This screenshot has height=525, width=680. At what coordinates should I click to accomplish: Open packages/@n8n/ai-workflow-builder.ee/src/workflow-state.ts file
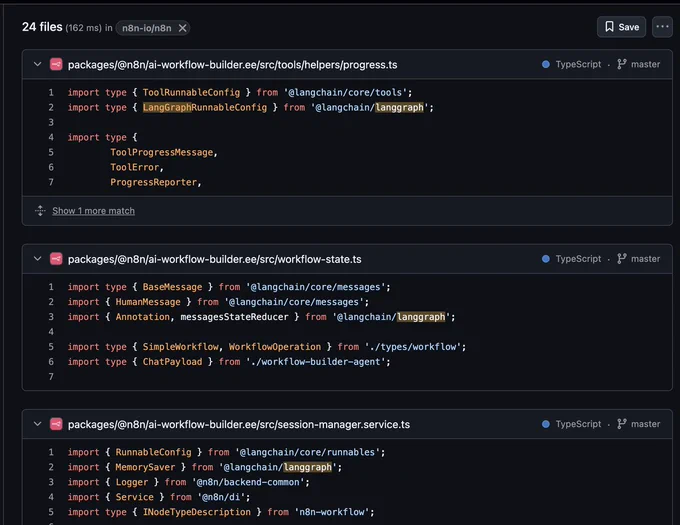pyautogui.click(x=215, y=259)
